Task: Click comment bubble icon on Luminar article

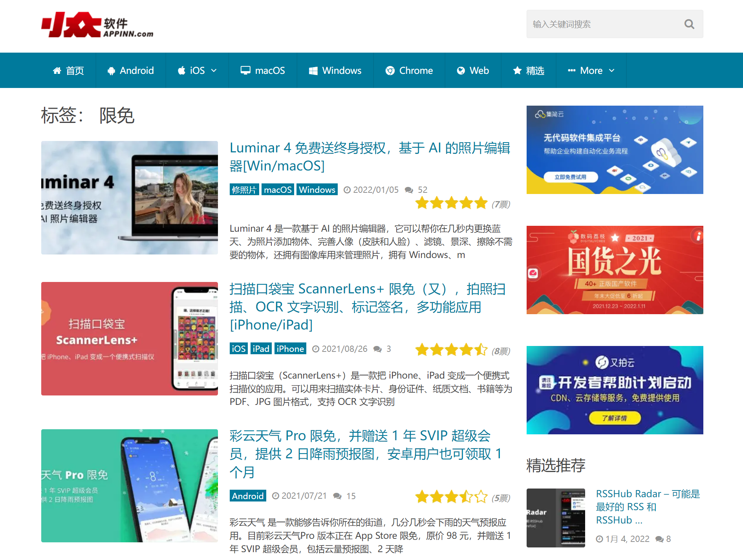Action: click(x=409, y=190)
